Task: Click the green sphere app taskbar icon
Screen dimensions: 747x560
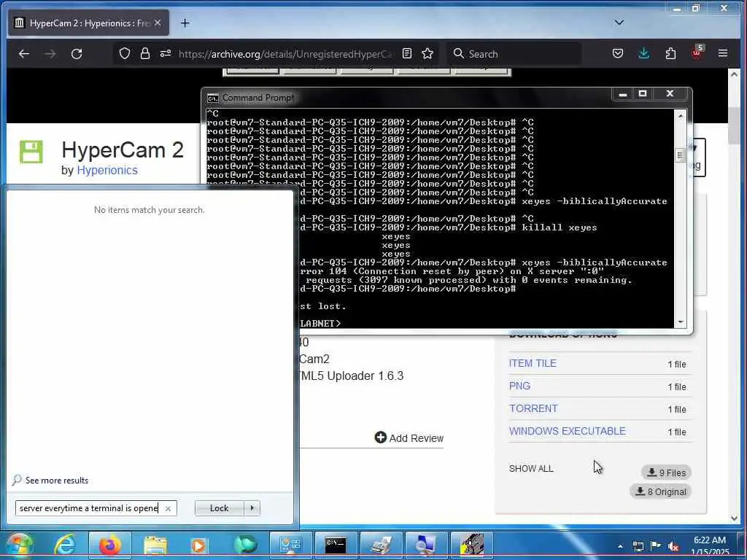Action: [x=246, y=545]
